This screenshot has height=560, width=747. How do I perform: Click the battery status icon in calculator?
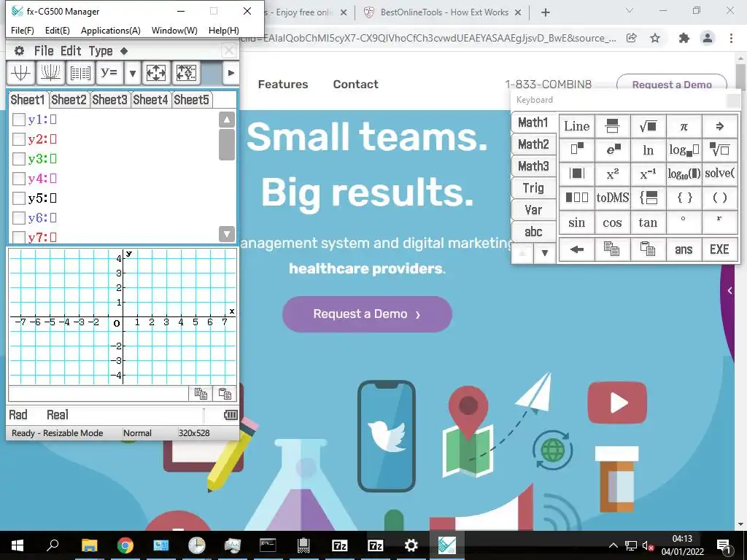pyautogui.click(x=231, y=415)
